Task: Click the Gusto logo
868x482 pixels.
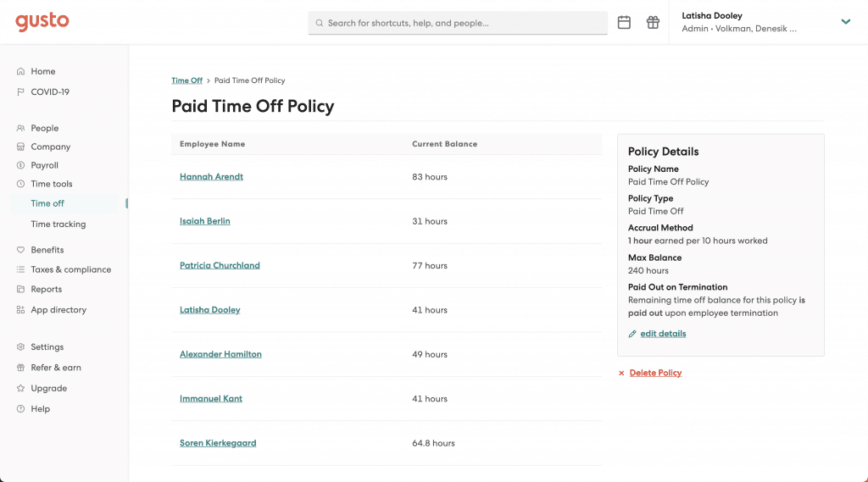Action: 42,22
